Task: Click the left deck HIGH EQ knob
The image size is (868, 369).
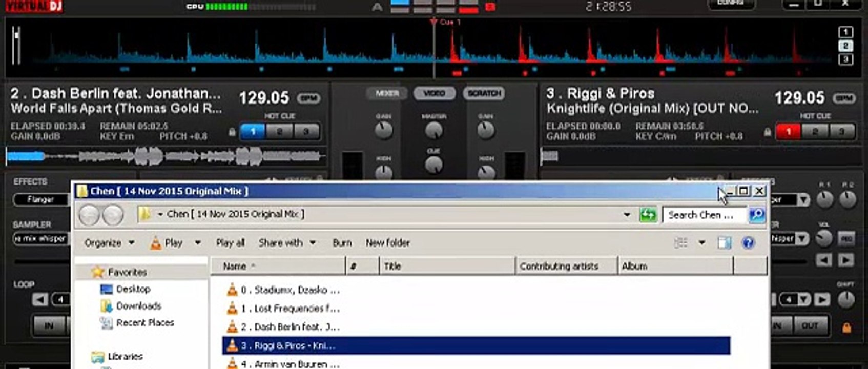Action: click(383, 173)
